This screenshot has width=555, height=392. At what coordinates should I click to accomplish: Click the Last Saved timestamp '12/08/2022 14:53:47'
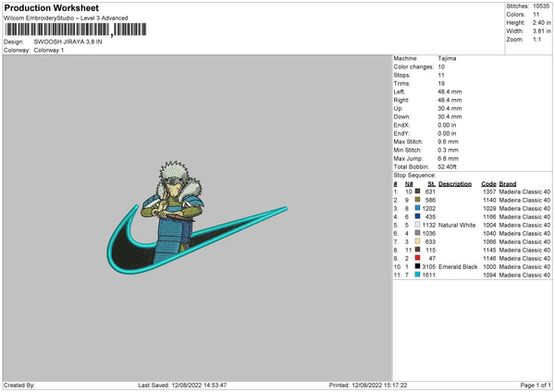pyautogui.click(x=199, y=385)
